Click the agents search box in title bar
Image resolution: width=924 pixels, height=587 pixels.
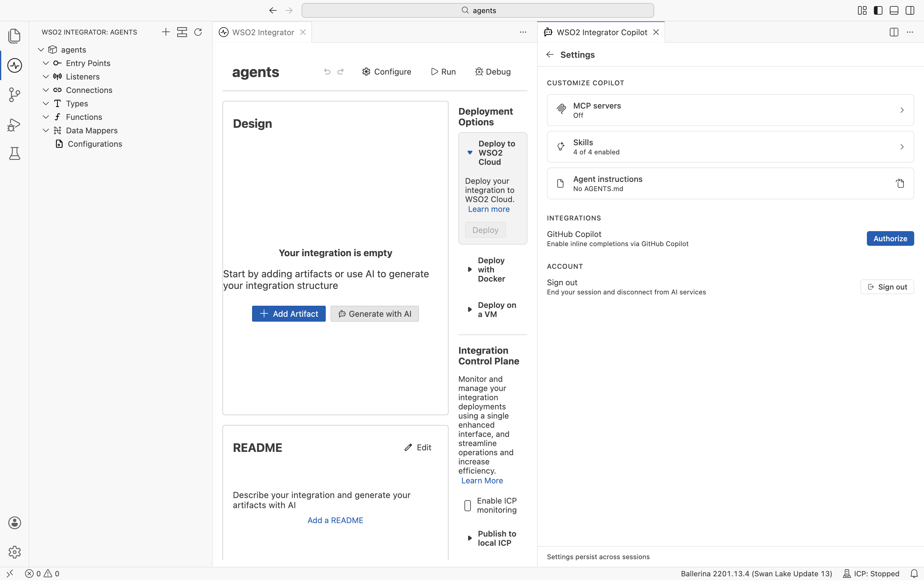478,10
